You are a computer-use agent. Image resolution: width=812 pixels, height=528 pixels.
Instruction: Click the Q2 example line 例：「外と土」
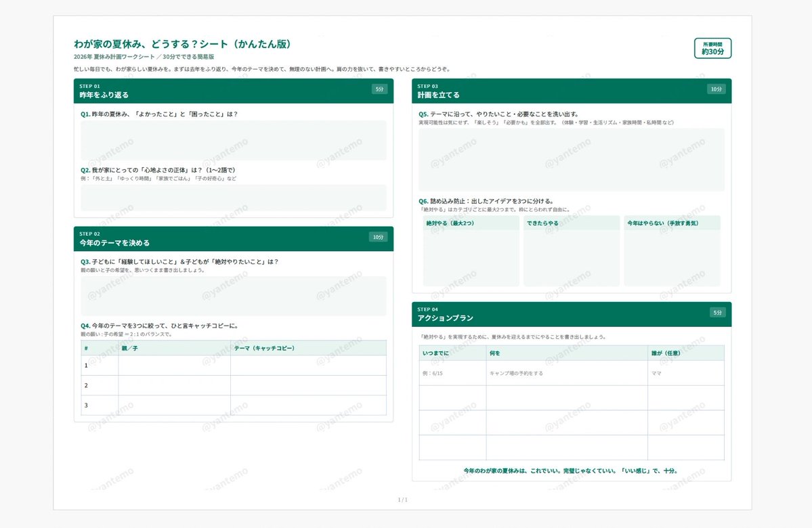(x=158, y=179)
